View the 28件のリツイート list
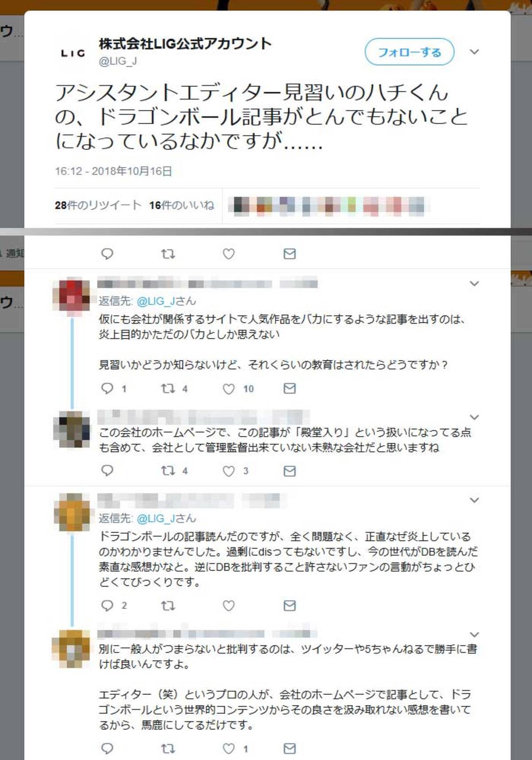This screenshot has width=532, height=760. pyautogui.click(x=98, y=205)
